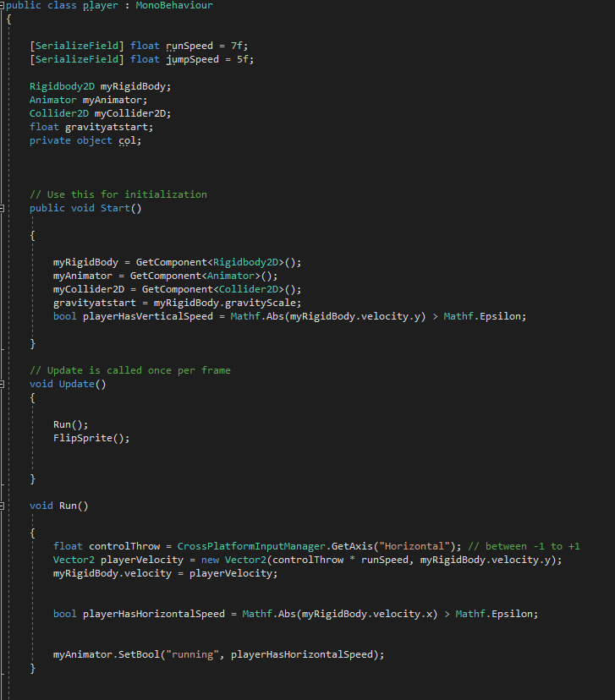Click the class name 'player'
The image size is (615, 700).
(101, 6)
